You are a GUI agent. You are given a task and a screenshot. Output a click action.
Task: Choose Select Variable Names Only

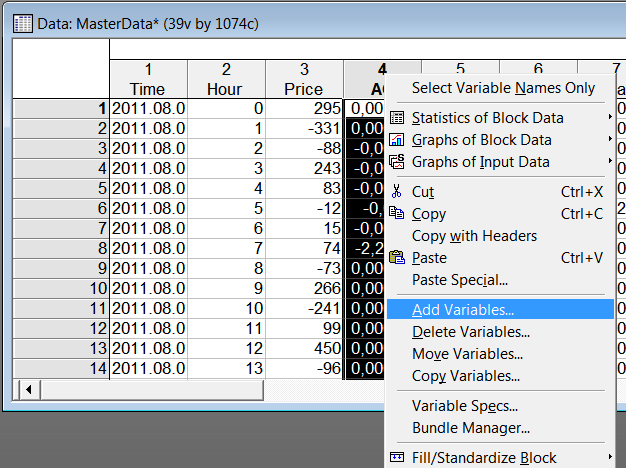[x=500, y=88]
